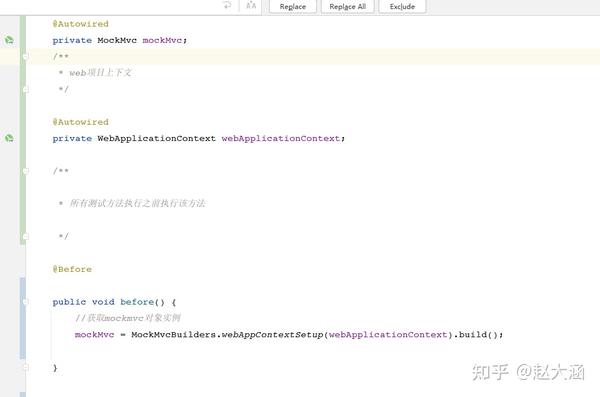The width and height of the screenshot is (600, 397).
Task: Click the WebApplicationContext type name
Action: pyautogui.click(x=157, y=138)
